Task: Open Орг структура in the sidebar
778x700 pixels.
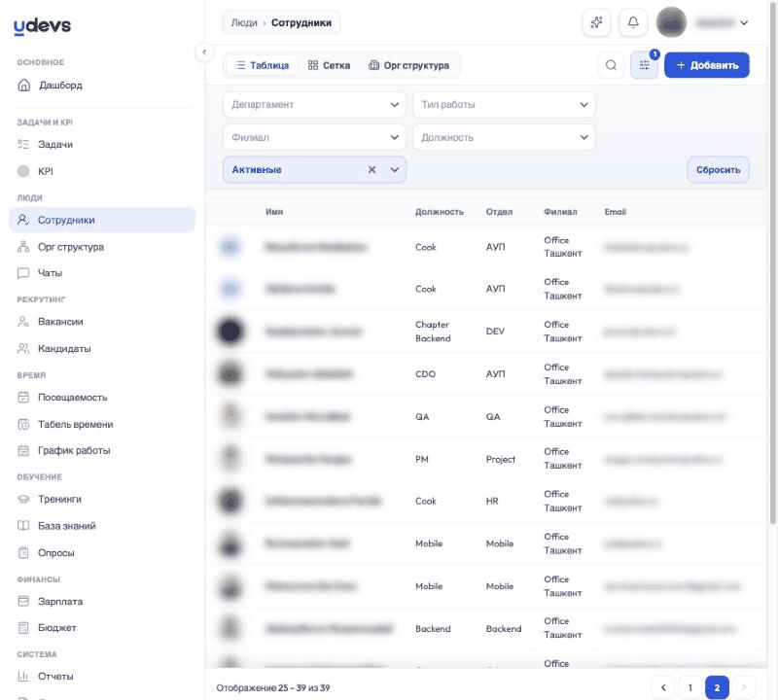Action: click(102, 247)
